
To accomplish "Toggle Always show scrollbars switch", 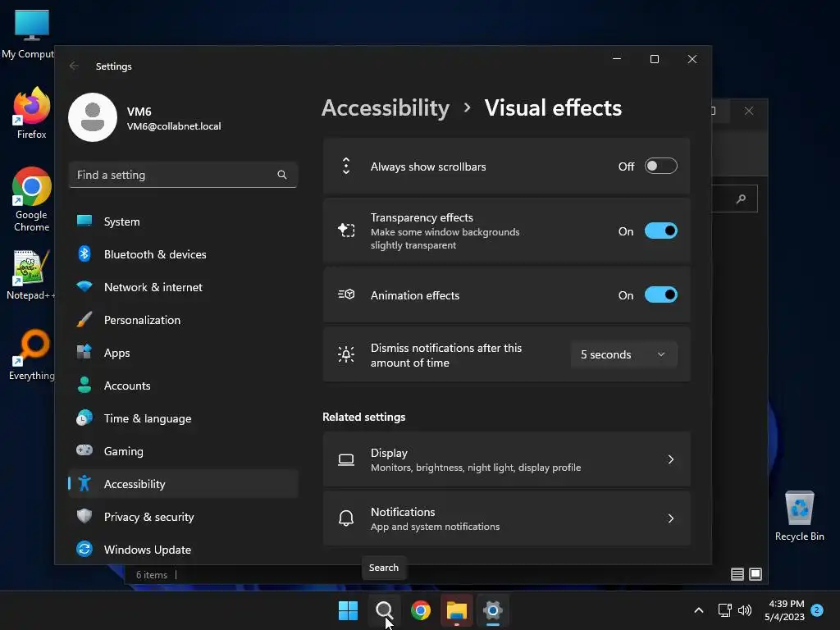I will 660,166.
